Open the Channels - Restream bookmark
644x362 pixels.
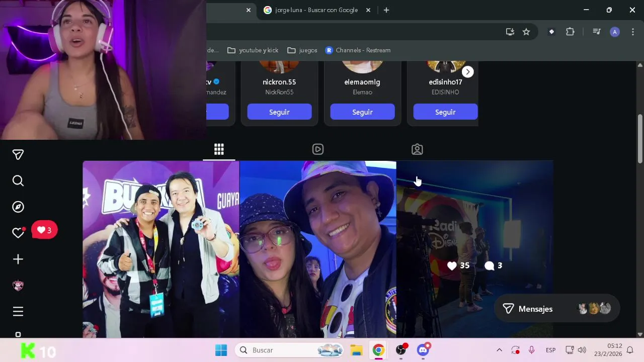(x=358, y=50)
